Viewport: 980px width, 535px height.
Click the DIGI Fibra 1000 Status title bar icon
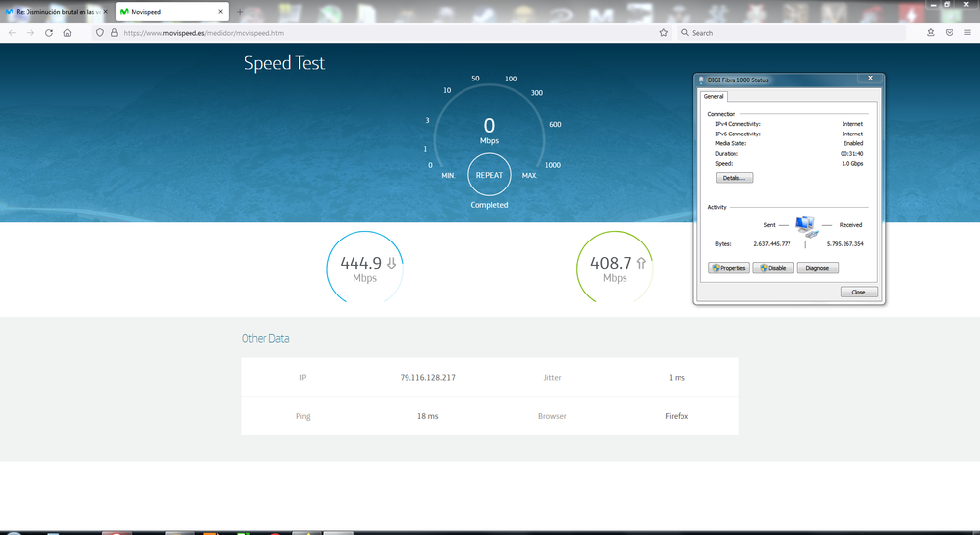[x=701, y=80]
